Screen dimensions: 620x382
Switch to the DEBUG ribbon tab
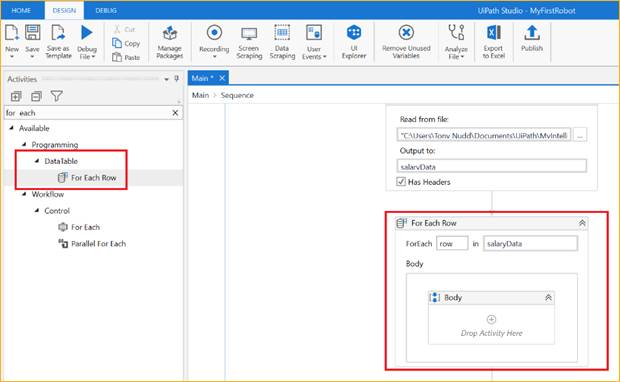tap(106, 11)
